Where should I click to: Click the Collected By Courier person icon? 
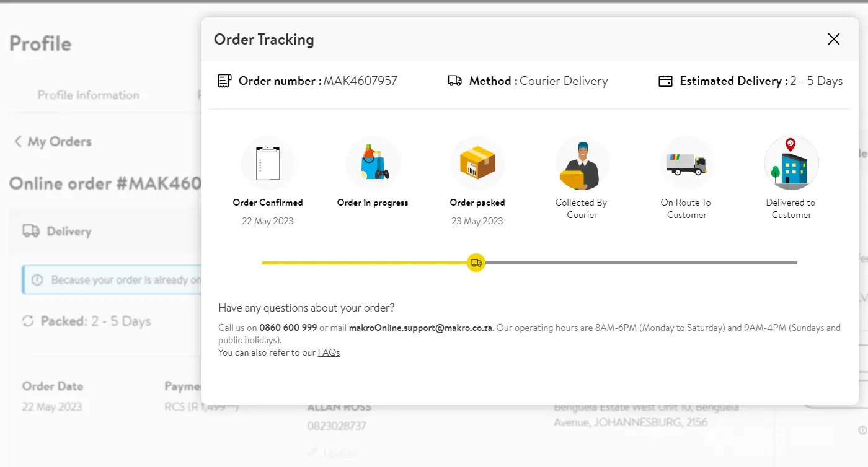pyautogui.click(x=582, y=164)
